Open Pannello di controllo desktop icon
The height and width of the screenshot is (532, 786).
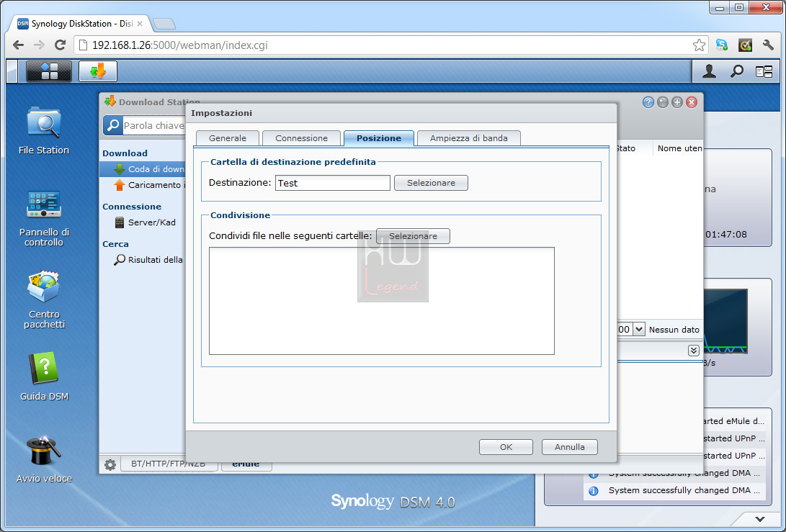44,218
